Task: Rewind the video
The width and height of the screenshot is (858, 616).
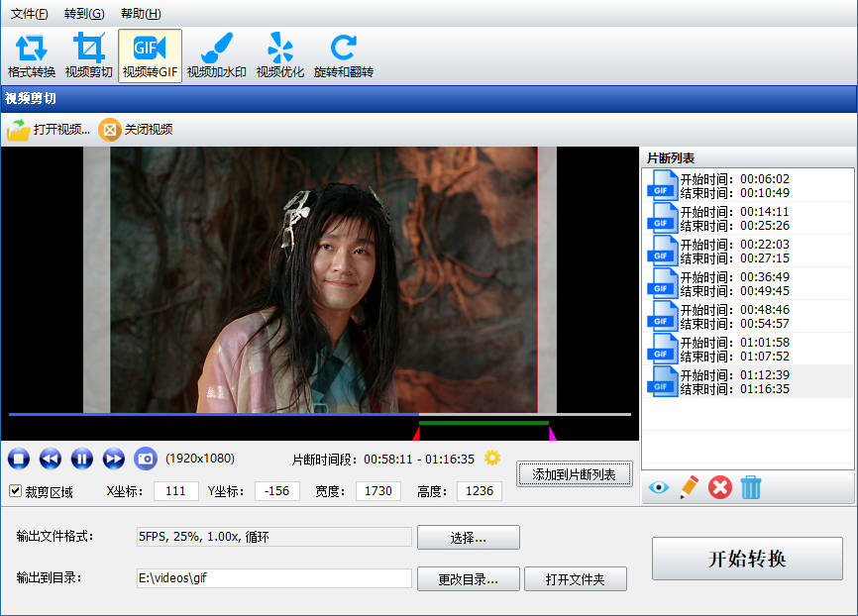Action: [x=51, y=459]
